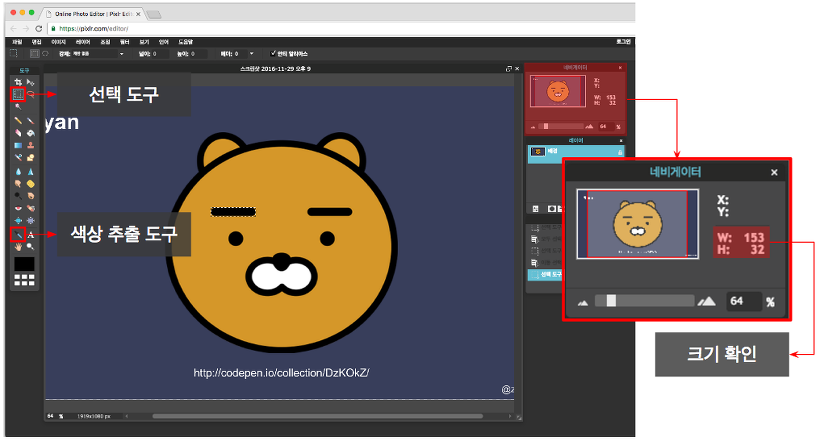
Task: Expand the feather value dropdown arrow
Action: [x=251, y=53]
